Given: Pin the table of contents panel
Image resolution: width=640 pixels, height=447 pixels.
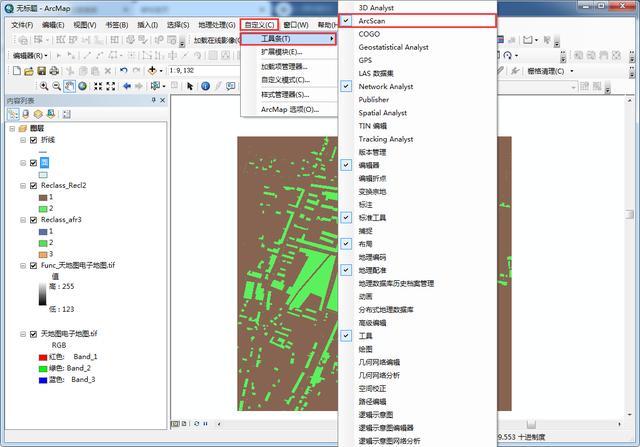Looking at the screenshot, I should tap(154, 100).
